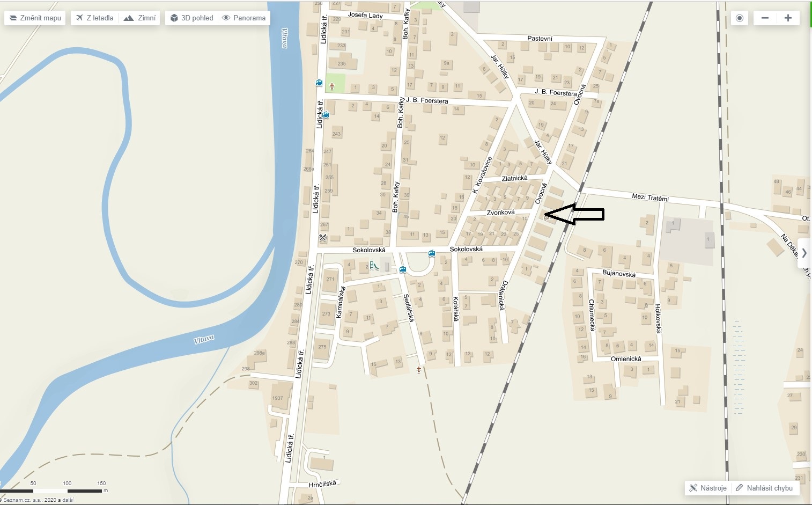Expand the side panel with the chevron arrow

tap(804, 253)
